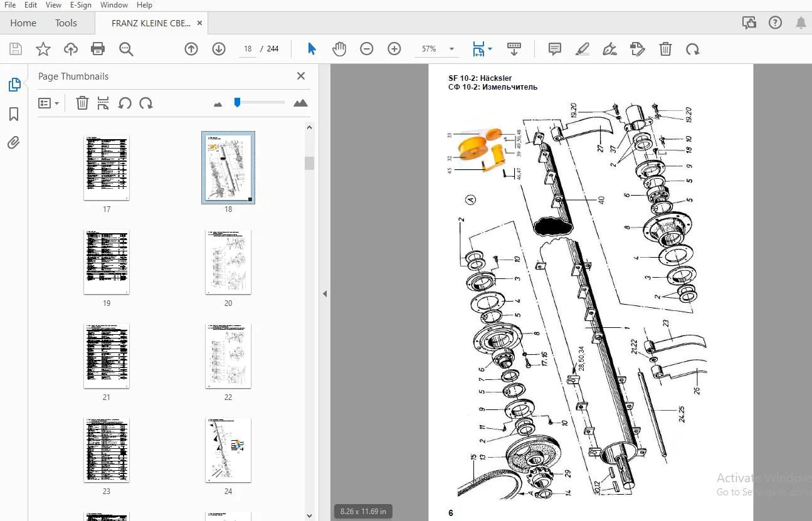Click the heading SF 10-2: Häcksler
The height and width of the screenshot is (521, 812).
point(480,78)
